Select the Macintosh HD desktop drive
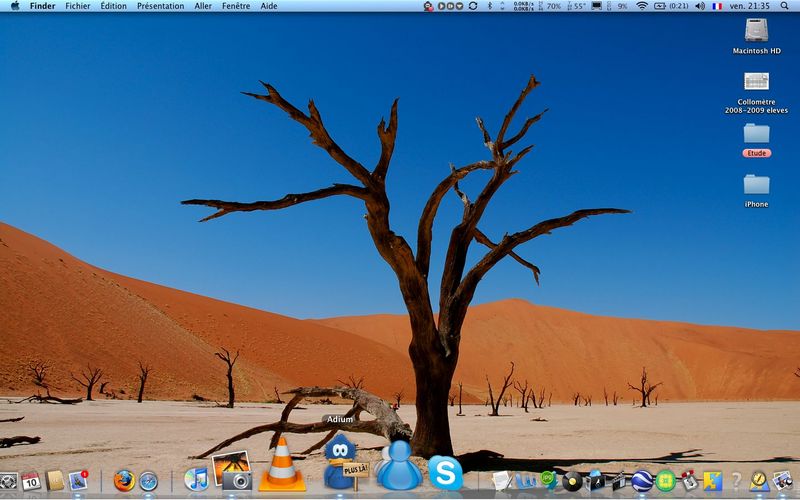Image resolution: width=800 pixels, height=500 pixels. pos(757,36)
